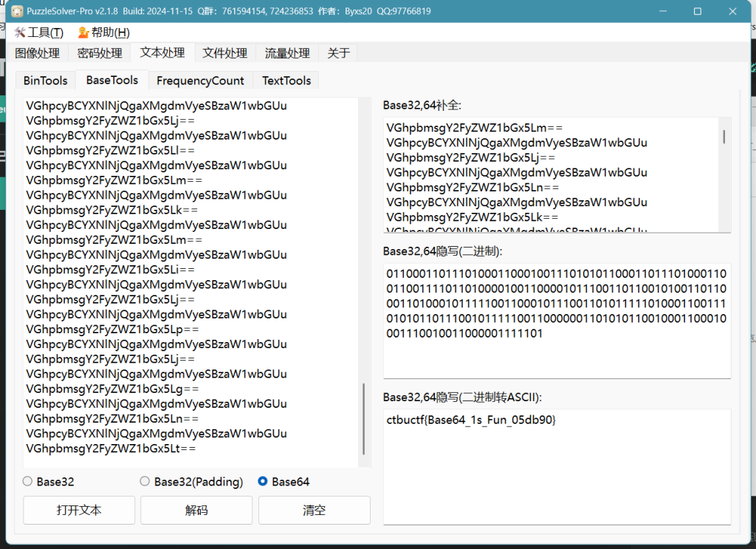Image resolution: width=756 pixels, height=549 pixels.
Task: Click inside the binary-to-ASCII output field
Action: 557,466
